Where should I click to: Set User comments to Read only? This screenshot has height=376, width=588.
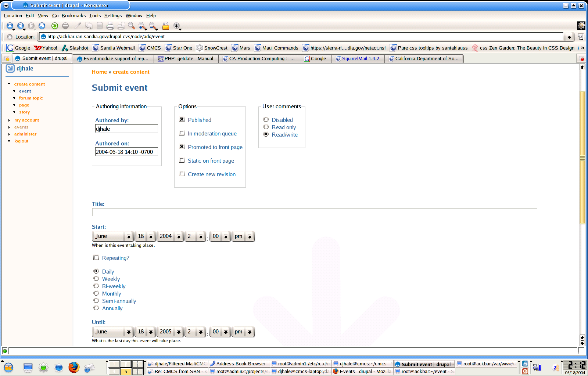(x=266, y=127)
